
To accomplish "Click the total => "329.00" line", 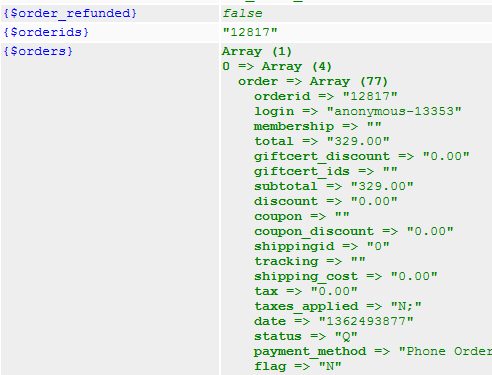I will click(x=322, y=141).
